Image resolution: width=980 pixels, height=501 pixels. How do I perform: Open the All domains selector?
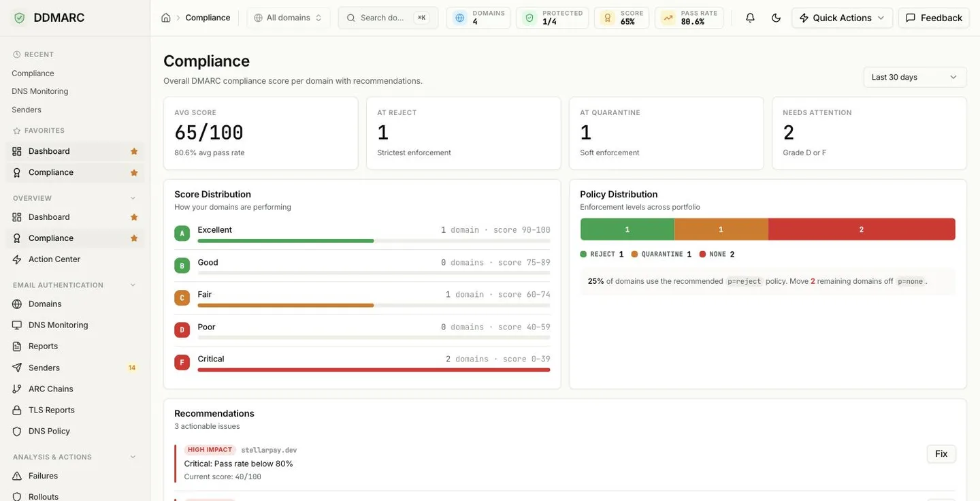click(288, 18)
